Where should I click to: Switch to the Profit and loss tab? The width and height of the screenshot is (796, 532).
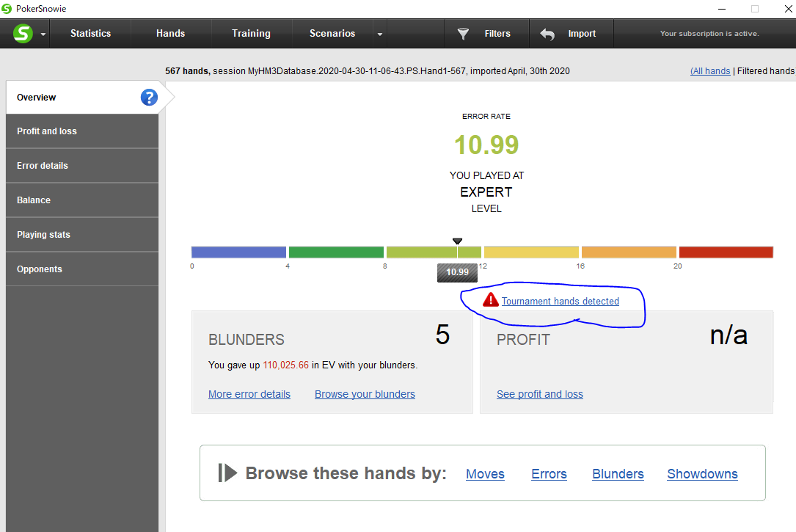click(x=82, y=131)
